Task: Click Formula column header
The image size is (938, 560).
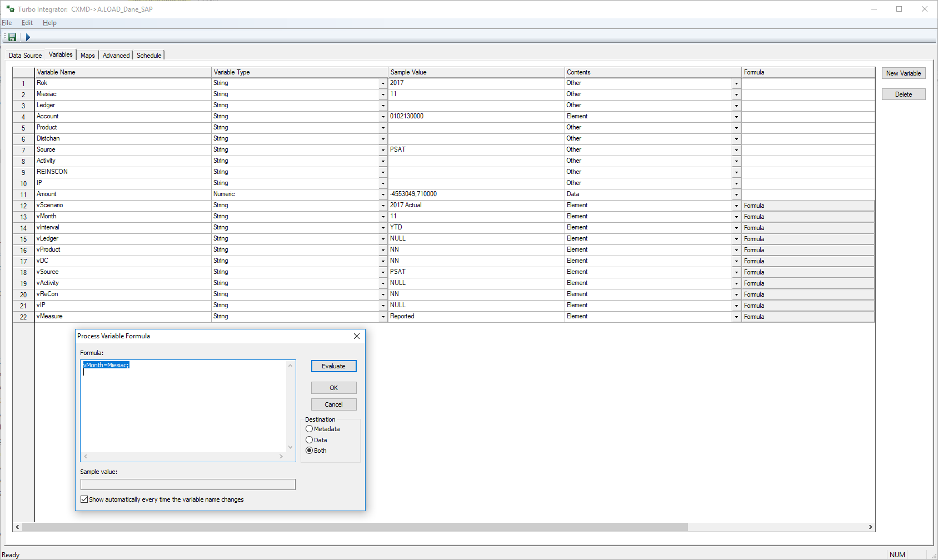Action: 808,72
